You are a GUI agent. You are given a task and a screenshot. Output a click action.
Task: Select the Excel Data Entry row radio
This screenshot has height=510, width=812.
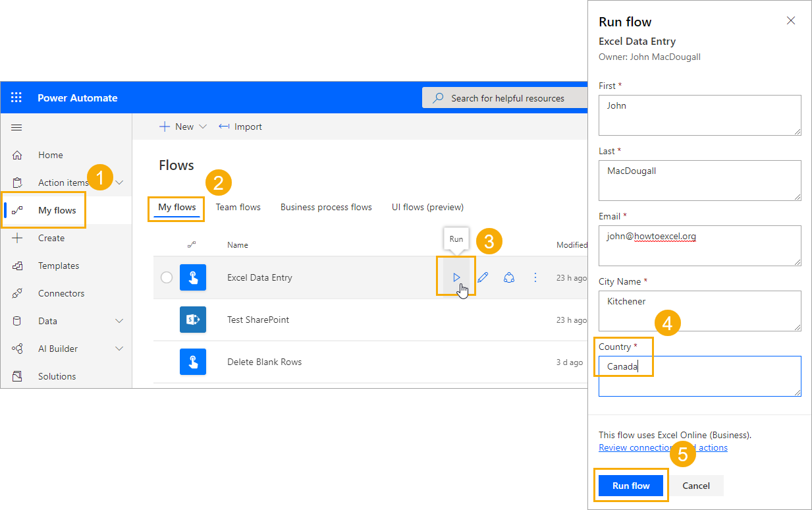pyautogui.click(x=167, y=277)
